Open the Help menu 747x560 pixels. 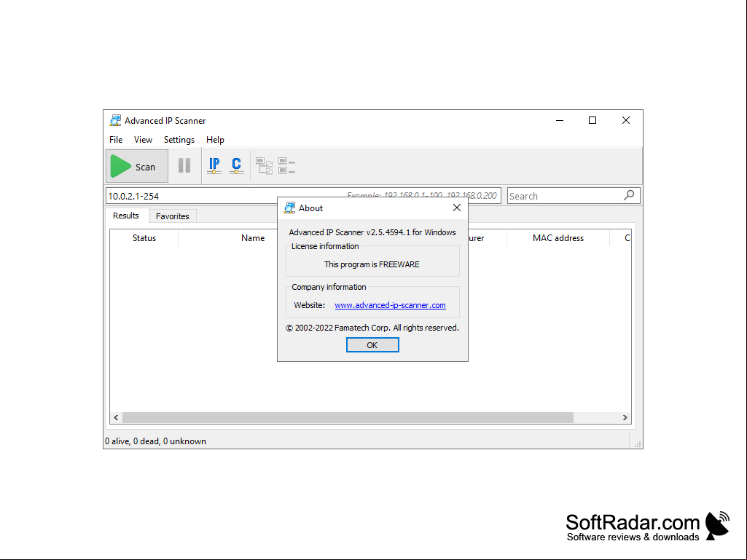coord(215,140)
